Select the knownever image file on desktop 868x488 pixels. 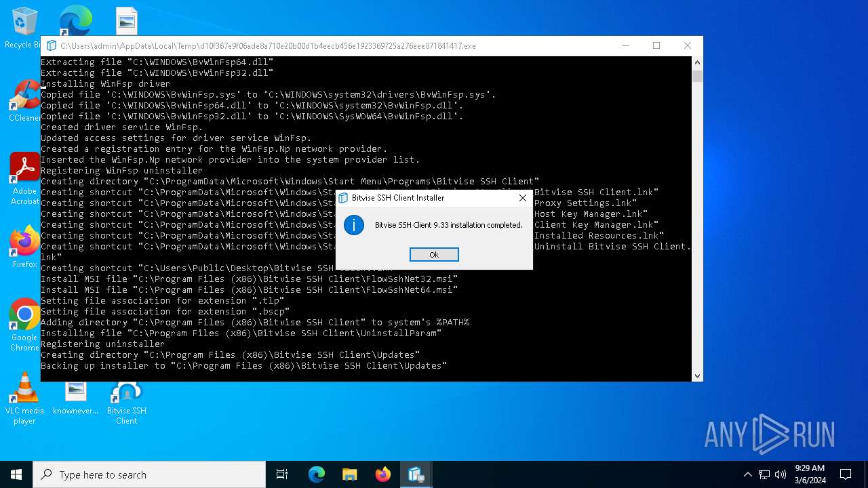pos(75,398)
